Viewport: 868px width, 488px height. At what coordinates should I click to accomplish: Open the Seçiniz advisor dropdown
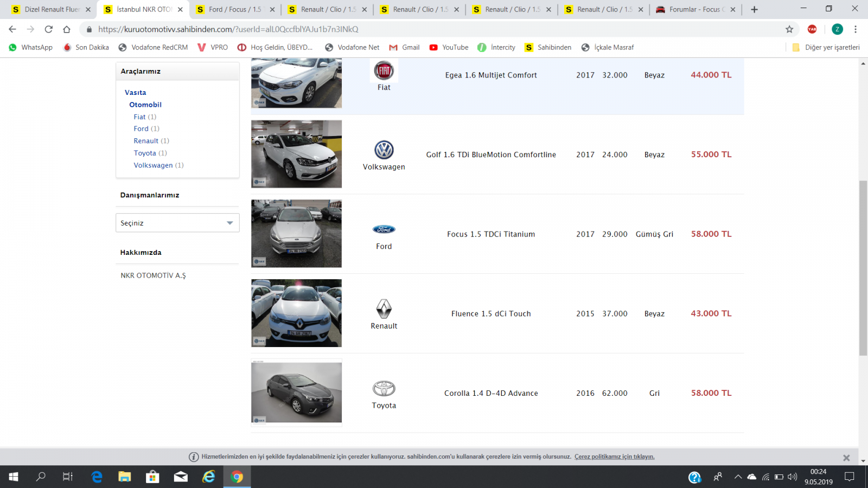pos(177,223)
